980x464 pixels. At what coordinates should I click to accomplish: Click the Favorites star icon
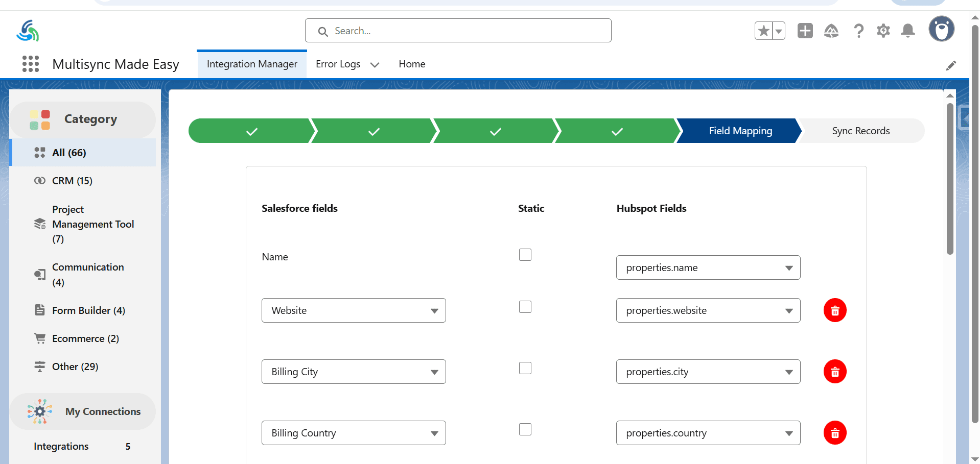(x=763, y=31)
